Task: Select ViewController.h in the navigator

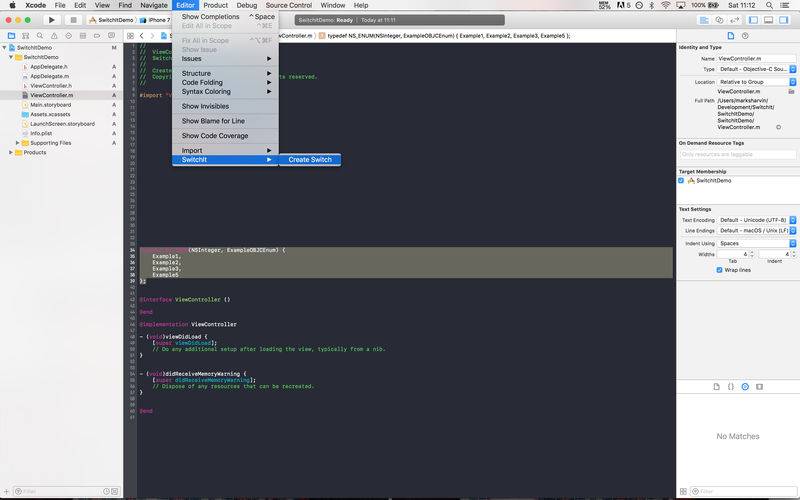Action: click(51, 86)
